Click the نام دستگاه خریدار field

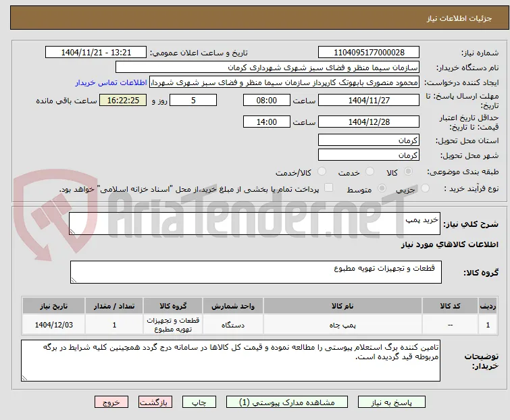tap(267, 68)
